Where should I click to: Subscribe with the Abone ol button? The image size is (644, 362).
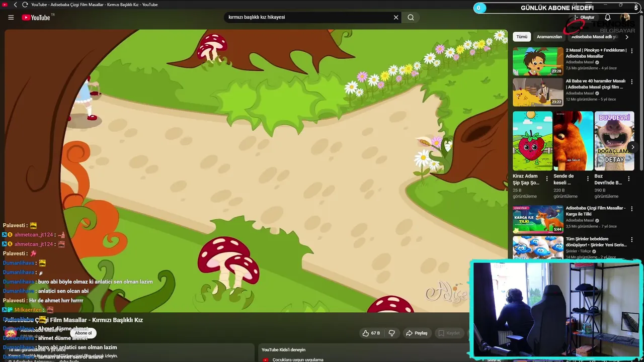point(83,333)
